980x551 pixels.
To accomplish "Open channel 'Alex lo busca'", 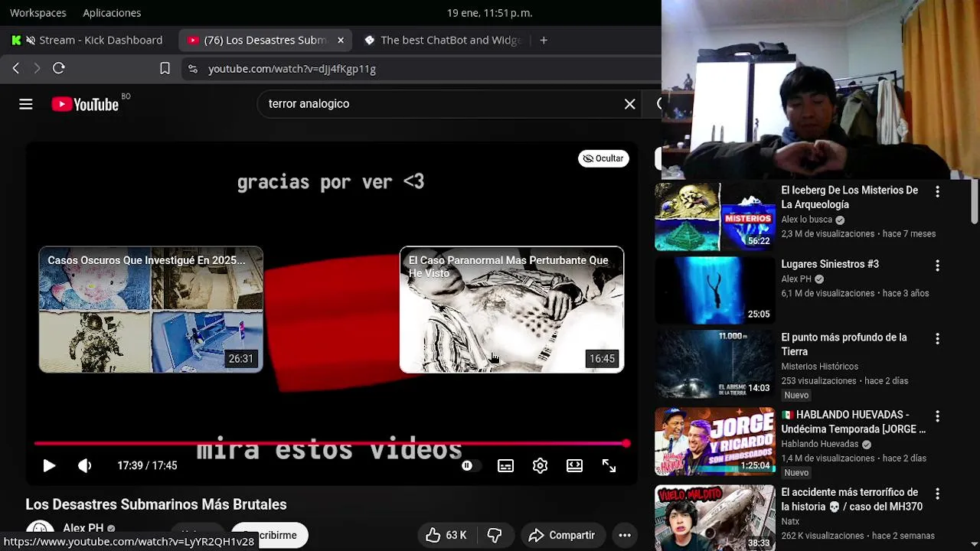I will [806, 220].
